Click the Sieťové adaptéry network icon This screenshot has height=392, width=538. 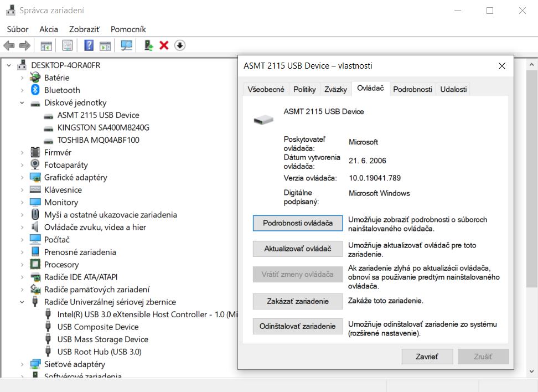point(35,364)
